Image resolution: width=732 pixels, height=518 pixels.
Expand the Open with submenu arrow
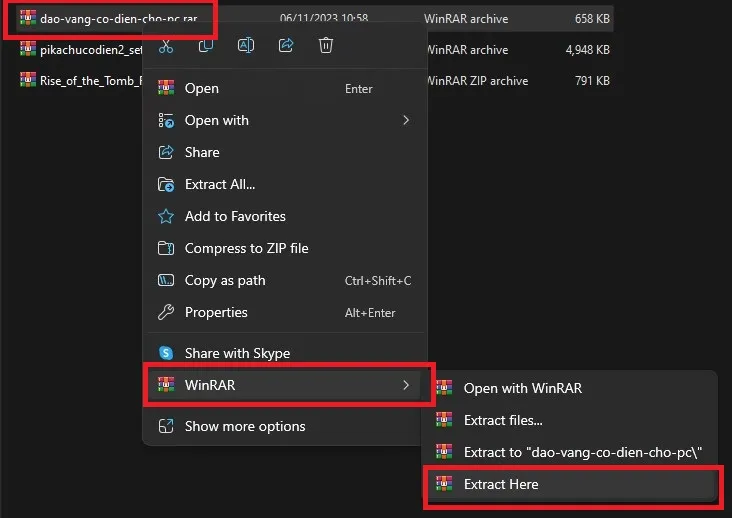tap(406, 120)
